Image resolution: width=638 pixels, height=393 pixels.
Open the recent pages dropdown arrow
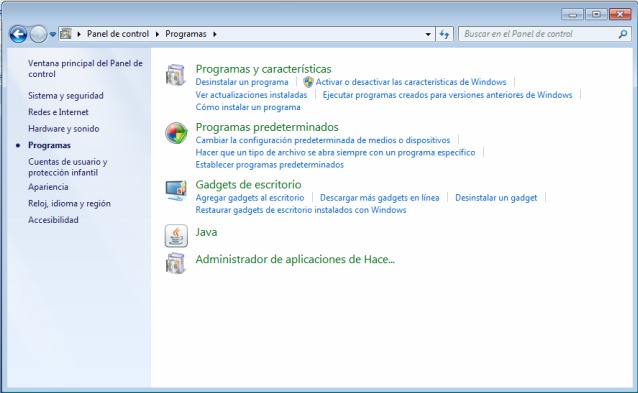pos(53,35)
